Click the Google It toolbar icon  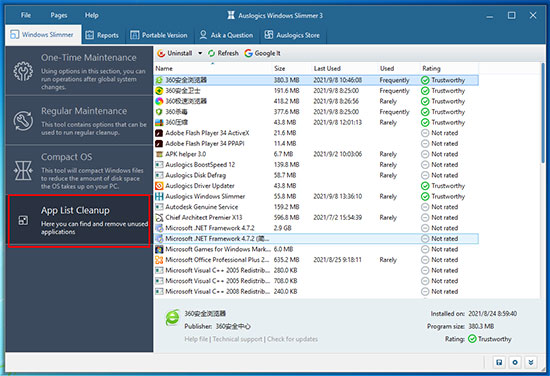(x=248, y=53)
